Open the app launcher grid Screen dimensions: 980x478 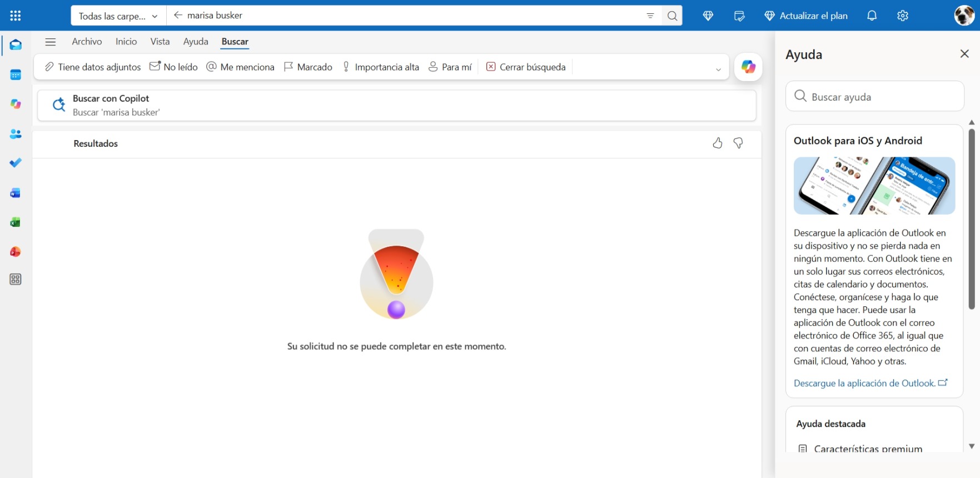click(16, 16)
